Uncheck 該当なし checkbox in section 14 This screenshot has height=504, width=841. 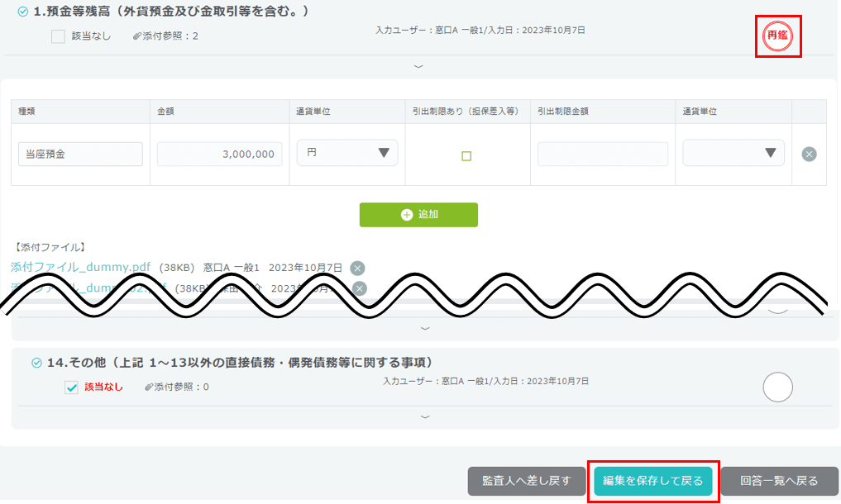[71, 387]
